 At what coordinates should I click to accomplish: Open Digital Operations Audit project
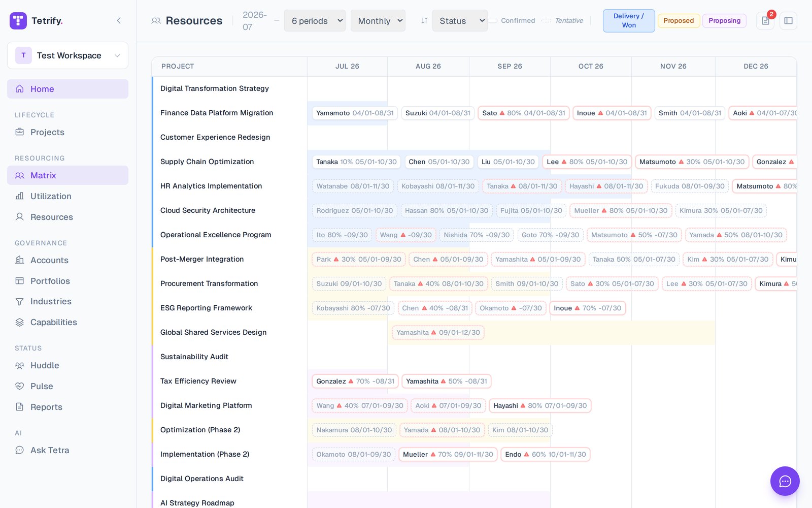click(202, 479)
